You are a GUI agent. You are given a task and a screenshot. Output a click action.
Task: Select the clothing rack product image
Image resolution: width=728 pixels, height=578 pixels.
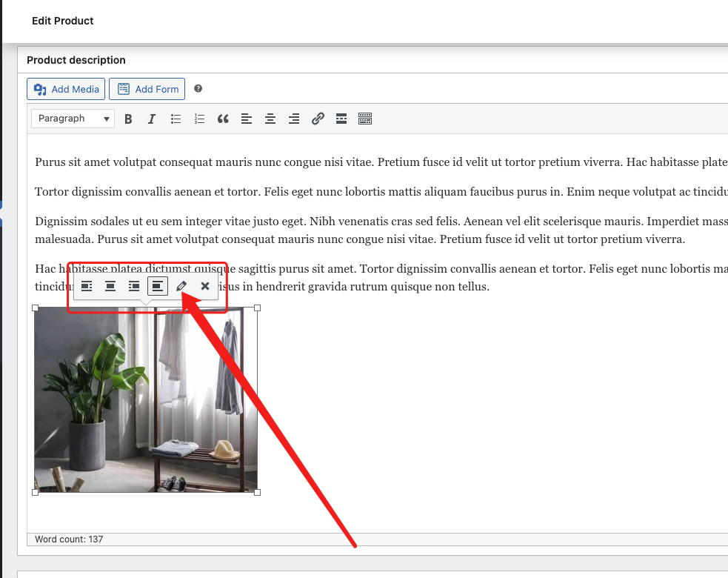pyautogui.click(x=146, y=399)
